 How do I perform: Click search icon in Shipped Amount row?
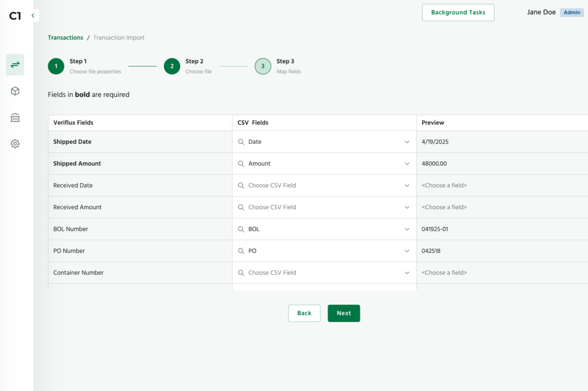[x=241, y=164]
